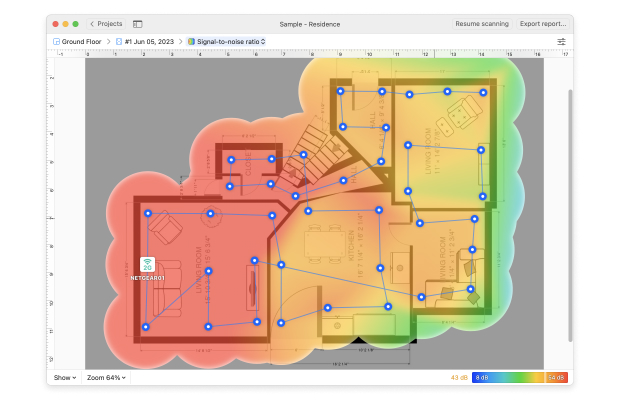The image size is (620, 400).
Task: Toggle the sidebar panel icon
Action: 137,24
